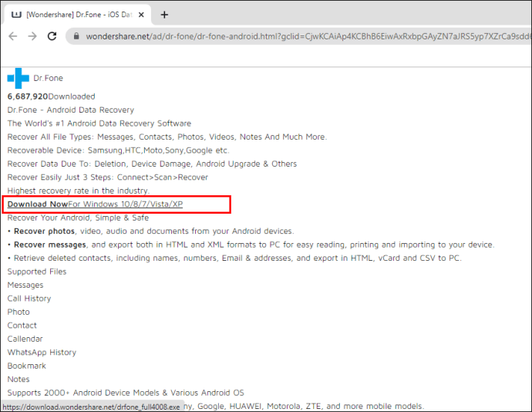Open a new tab with plus button
Image resolution: width=532 pixels, height=412 pixels.
pyautogui.click(x=164, y=15)
